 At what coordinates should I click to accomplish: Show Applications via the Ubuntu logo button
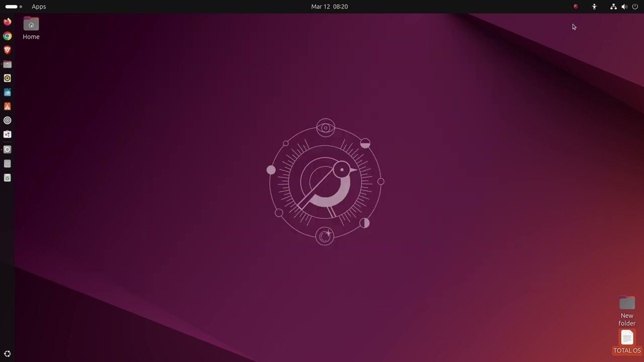click(x=7, y=354)
